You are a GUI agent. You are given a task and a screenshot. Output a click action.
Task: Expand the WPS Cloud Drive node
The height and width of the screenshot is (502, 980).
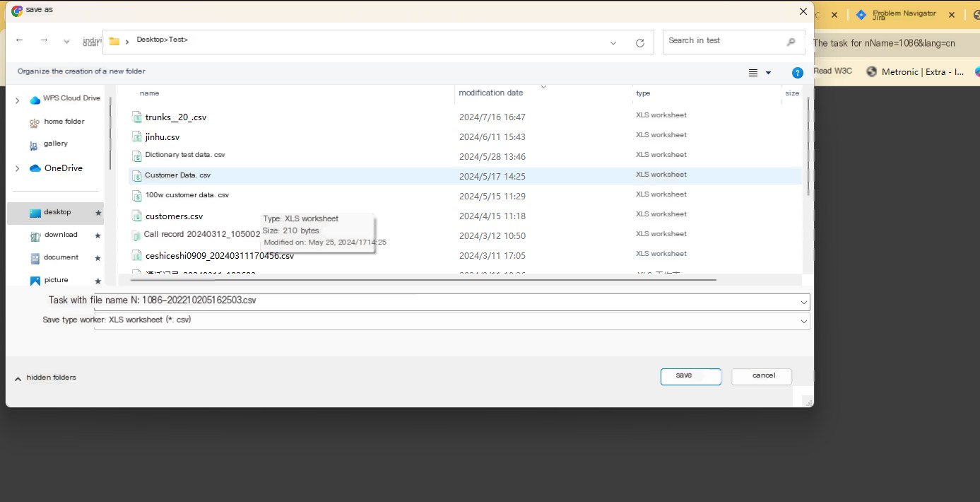[x=17, y=100]
